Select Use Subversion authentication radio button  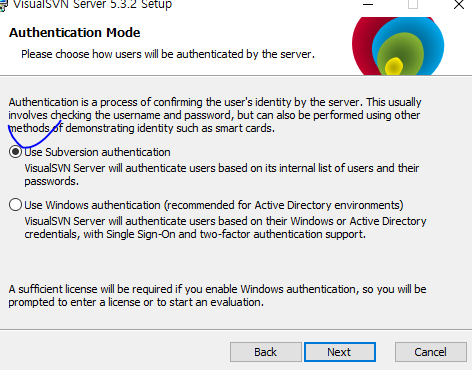click(15, 152)
